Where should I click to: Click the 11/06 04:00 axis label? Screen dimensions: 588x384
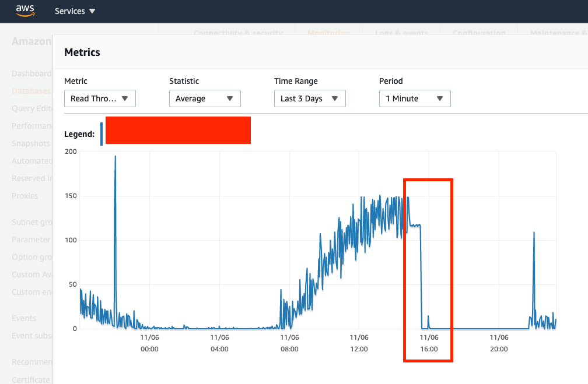pos(219,343)
